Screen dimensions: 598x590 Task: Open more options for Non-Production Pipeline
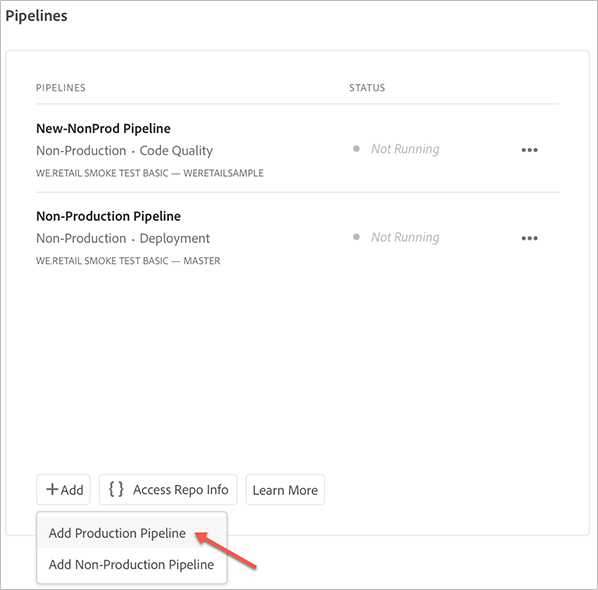(529, 238)
